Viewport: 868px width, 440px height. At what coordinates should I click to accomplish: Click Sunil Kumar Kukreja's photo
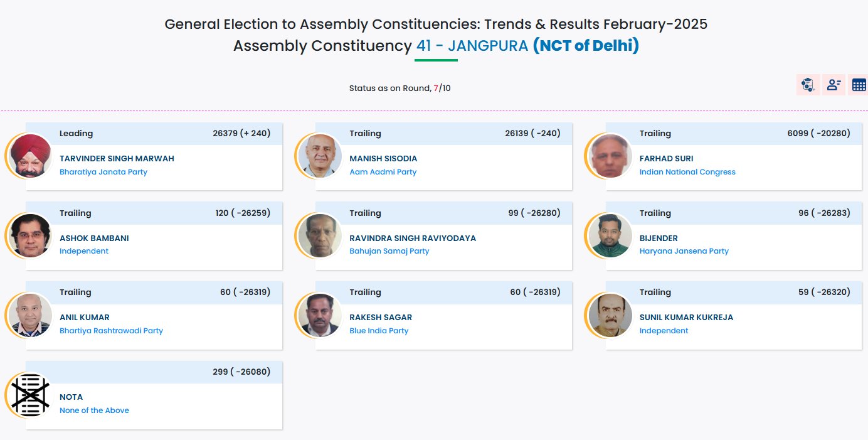610,315
